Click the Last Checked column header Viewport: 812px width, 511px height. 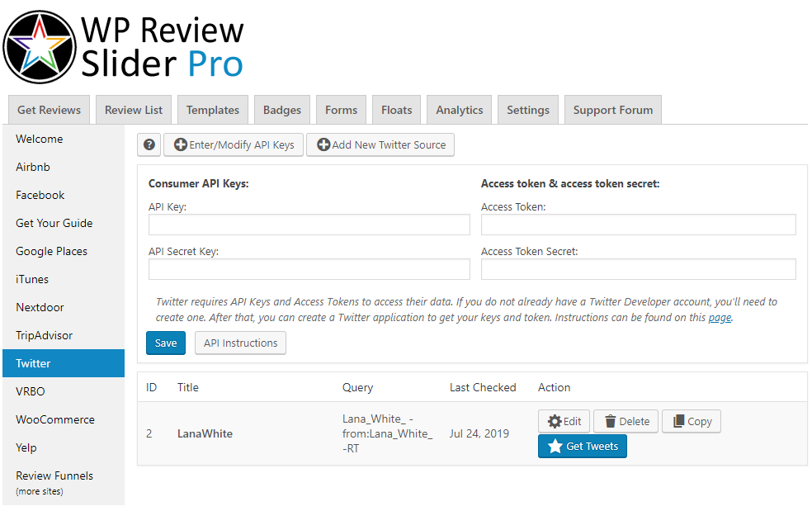click(483, 388)
